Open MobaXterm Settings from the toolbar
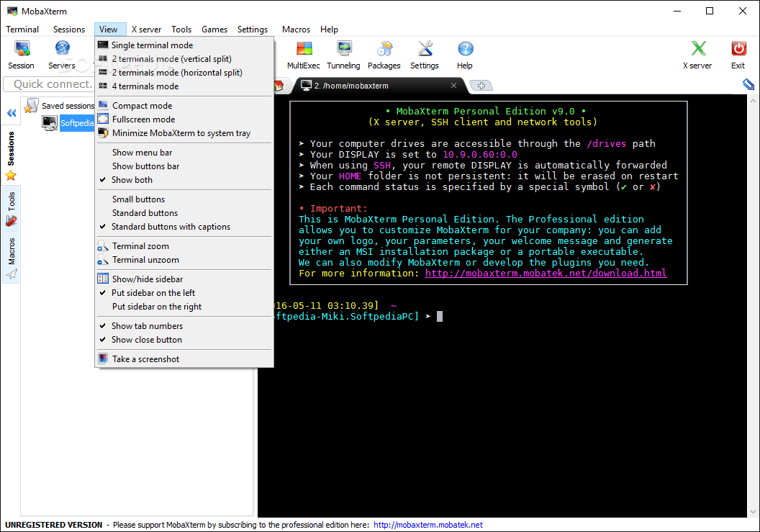Image resolution: width=760 pixels, height=532 pixels. [x=424, y=53]
